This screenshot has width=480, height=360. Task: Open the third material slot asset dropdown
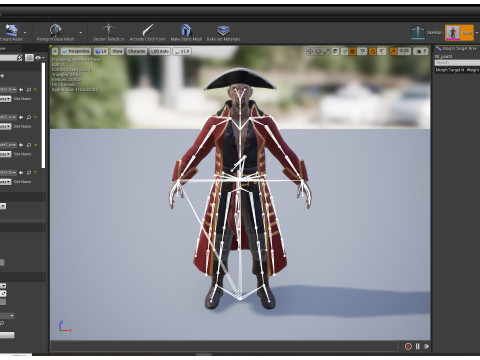click(x=8, y=145)
